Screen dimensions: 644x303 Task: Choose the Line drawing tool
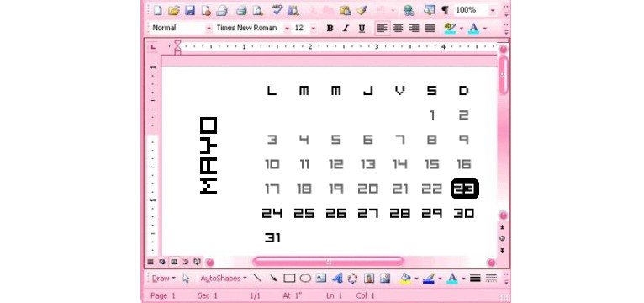click(x=257, y=279)
